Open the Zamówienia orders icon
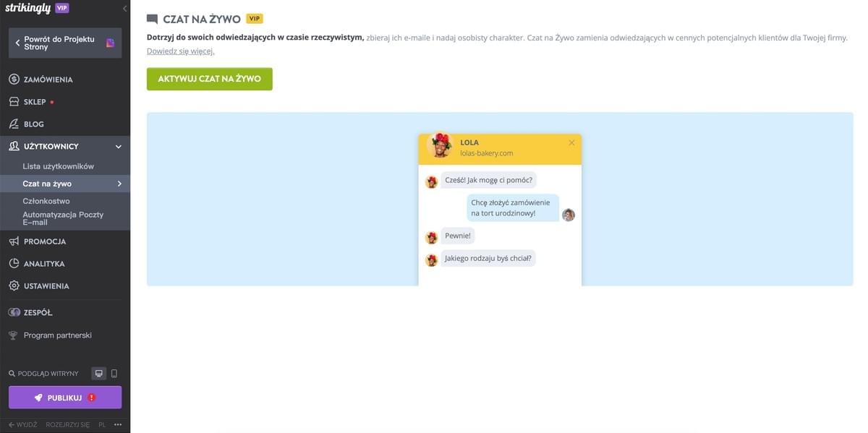 pyautogui.click(x=14, y=80)
